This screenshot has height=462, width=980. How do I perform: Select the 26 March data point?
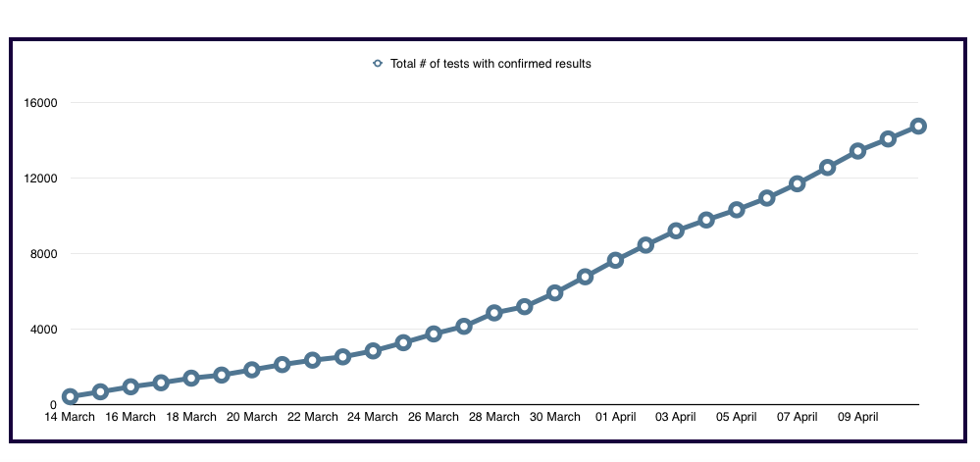click(434, 334)
